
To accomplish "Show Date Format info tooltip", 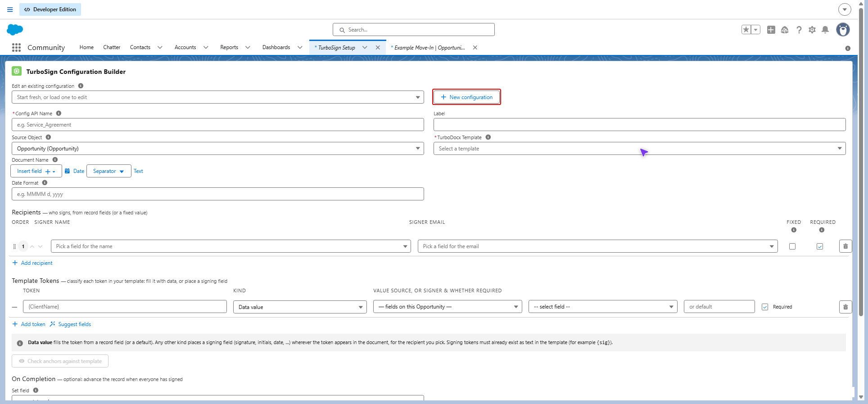I will coord(45,183).
